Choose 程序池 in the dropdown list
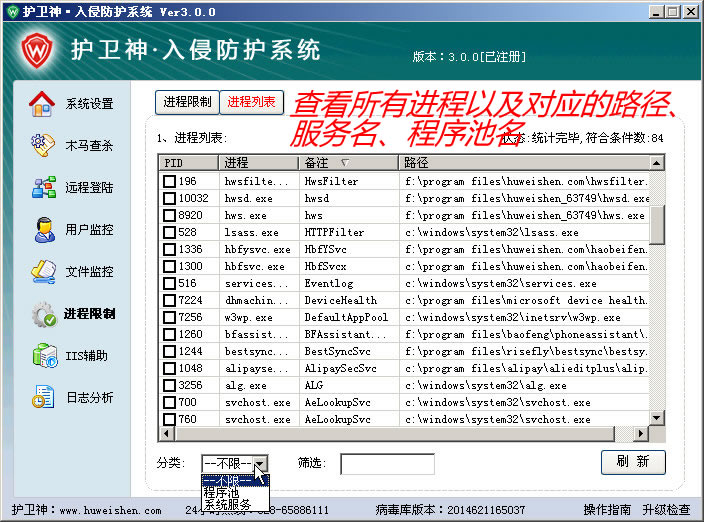704x522 pixels. click(x=235, y=493)
